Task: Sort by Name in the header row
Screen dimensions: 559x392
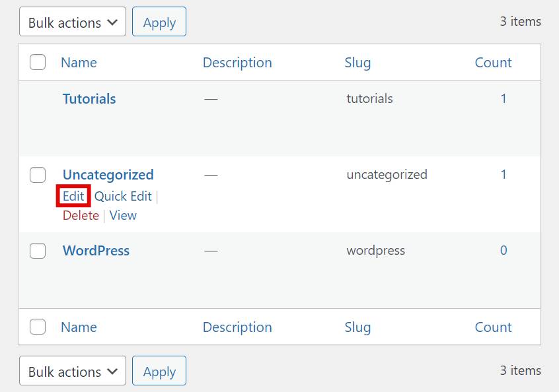Action: [x=79, y=63]
